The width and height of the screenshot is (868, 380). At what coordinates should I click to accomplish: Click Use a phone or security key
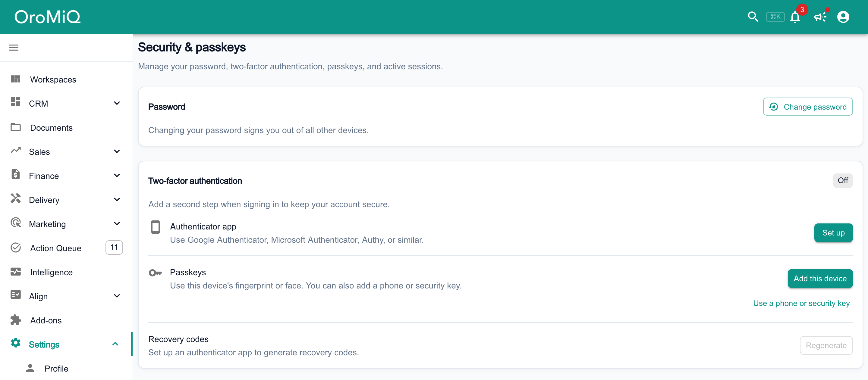pyautogui.click(x=801, y=303)
